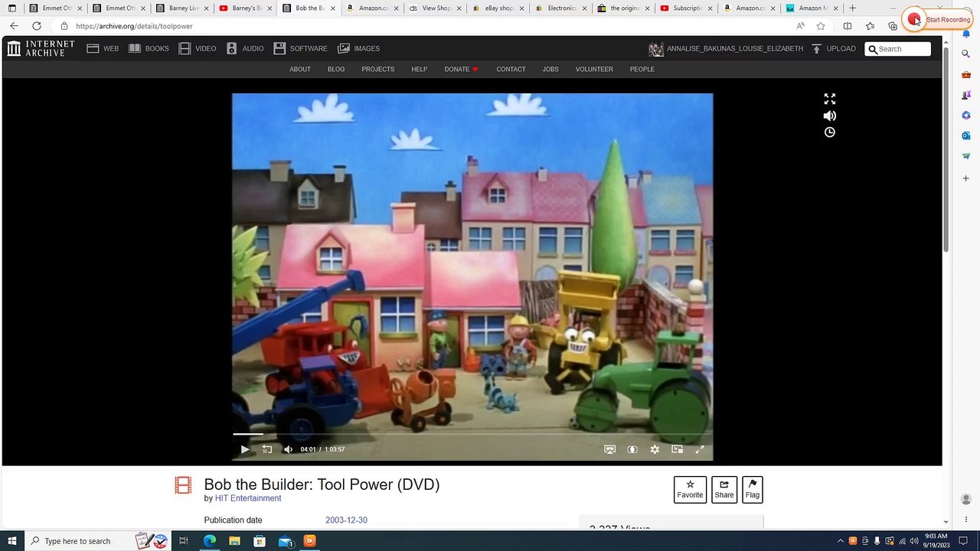Open Outlook in the Edge sidebar

[x=966, y=136]
